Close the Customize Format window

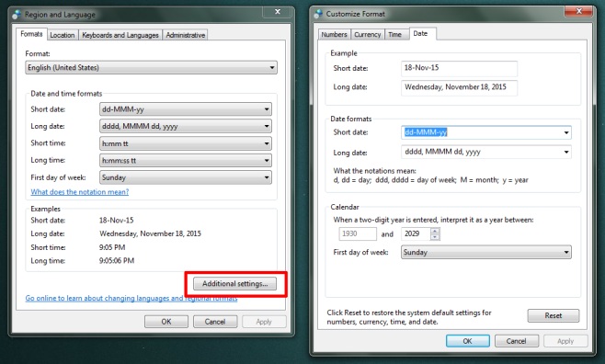[x=578, y=11]
